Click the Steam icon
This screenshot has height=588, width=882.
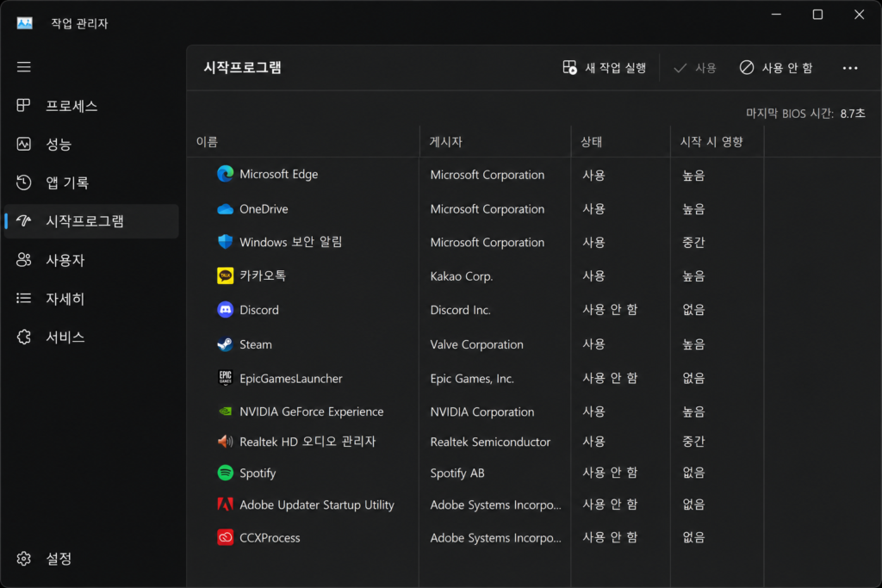(x=225, y=344)
